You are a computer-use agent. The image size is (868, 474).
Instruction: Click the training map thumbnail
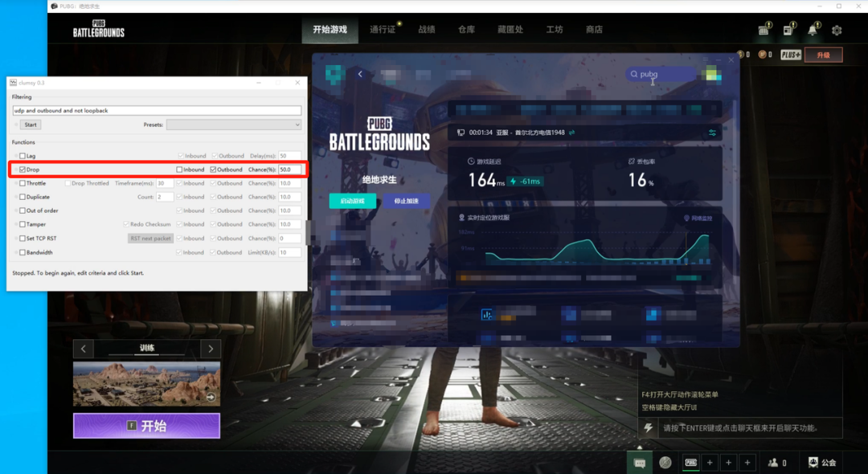[x=147, y=383]
